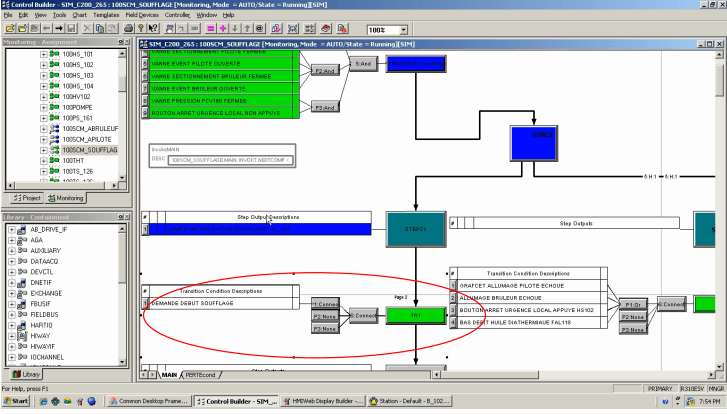Open the zoom percentage dropdown

(403, 30)
